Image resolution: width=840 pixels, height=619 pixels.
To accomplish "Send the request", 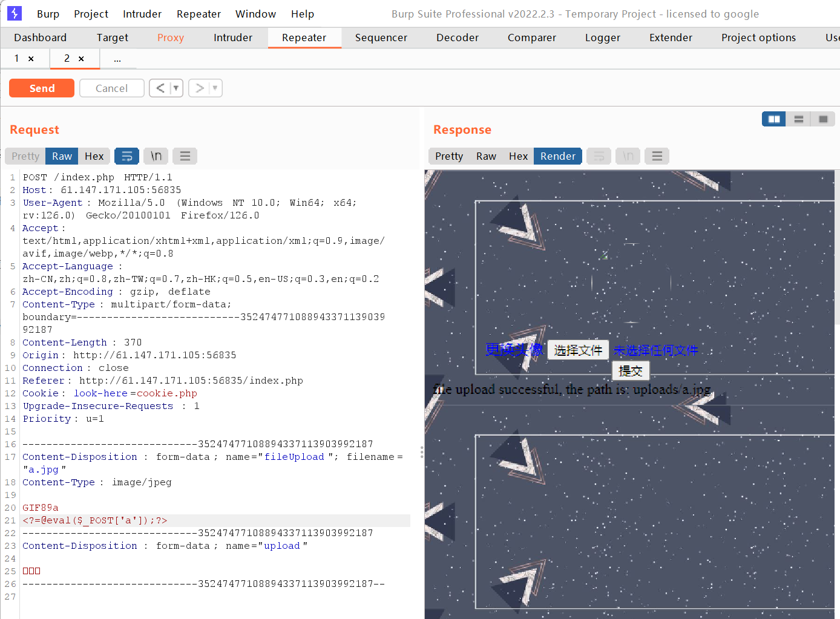I will [x=42, y=88].
